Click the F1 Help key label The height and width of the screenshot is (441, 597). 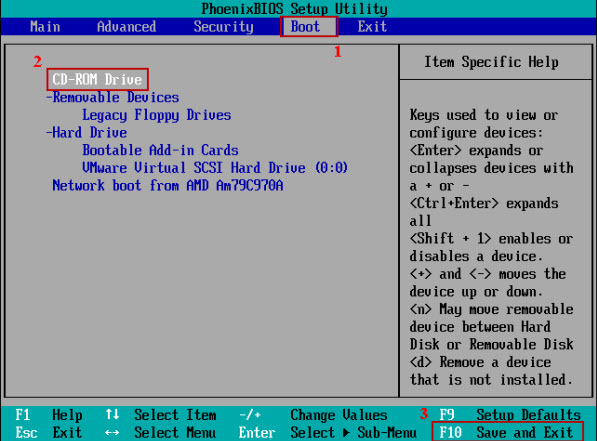48,414
